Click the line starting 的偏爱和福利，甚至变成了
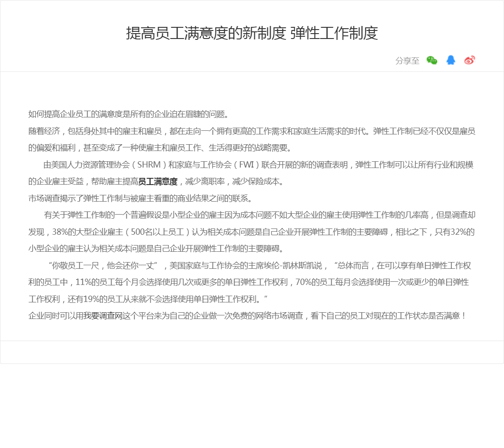 coord(160,148)
